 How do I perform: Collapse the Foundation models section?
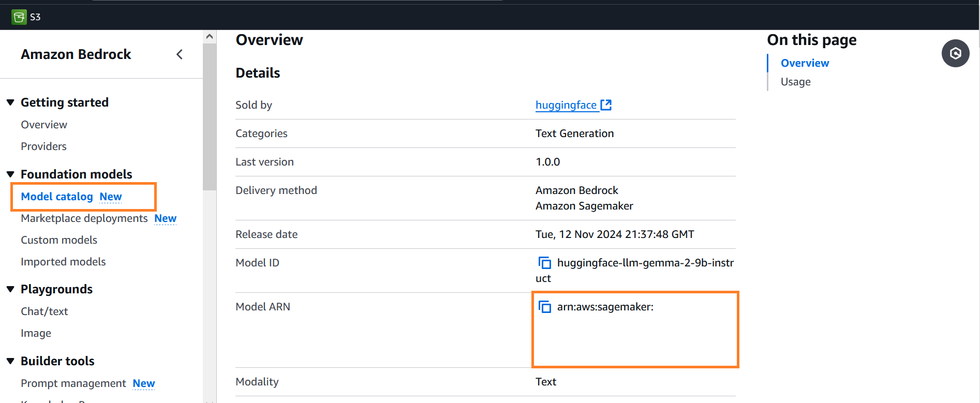point(10,174)
